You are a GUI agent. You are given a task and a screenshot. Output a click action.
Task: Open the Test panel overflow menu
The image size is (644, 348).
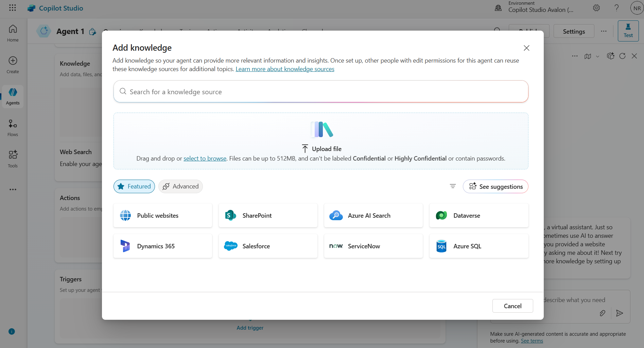(x=574, y=56)
